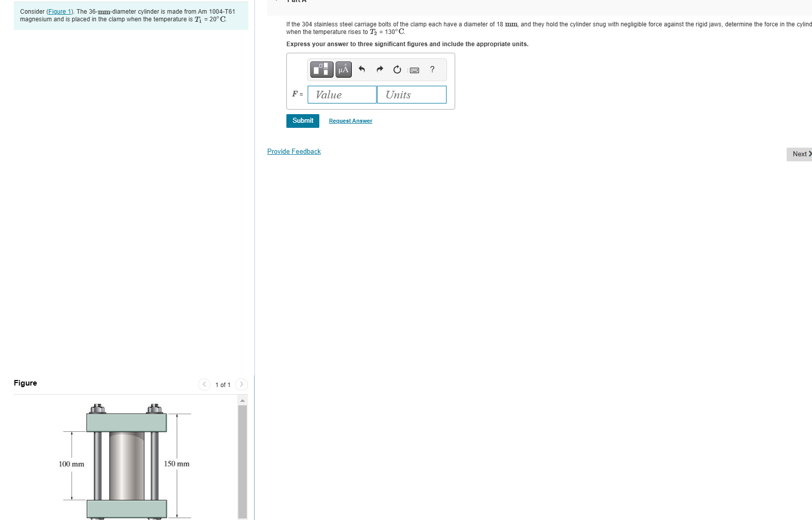The image size is (812, 520).
Task: Open keyboard shortcuts via the keyboard icon
Action: point(414,70)
